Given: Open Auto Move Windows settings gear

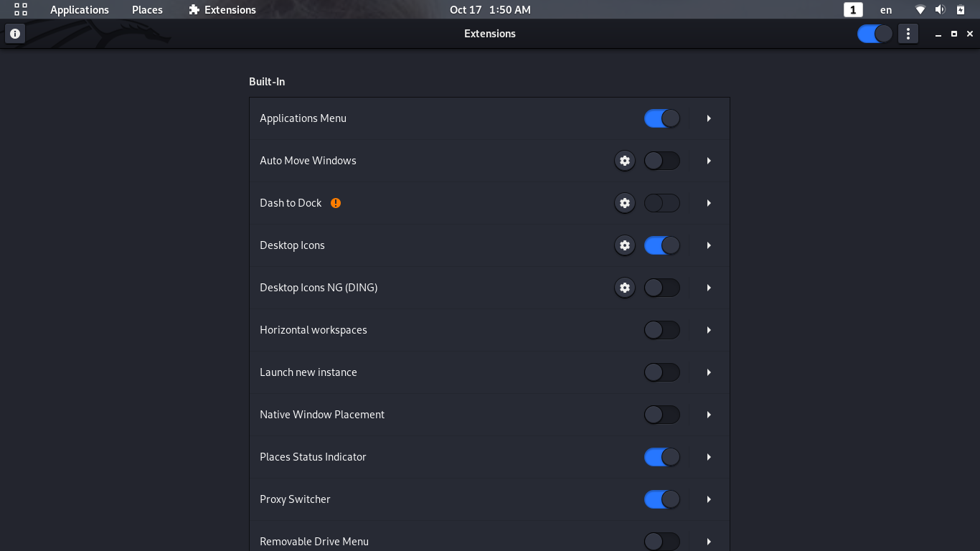Looking at the screenshot, I should coord(625,161).
